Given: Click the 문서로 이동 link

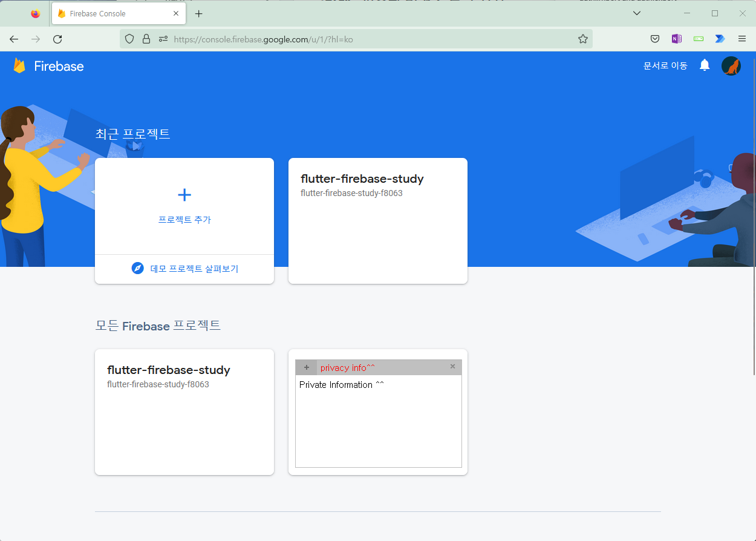Looking at the screenshot, I should (x=665, y=66).
